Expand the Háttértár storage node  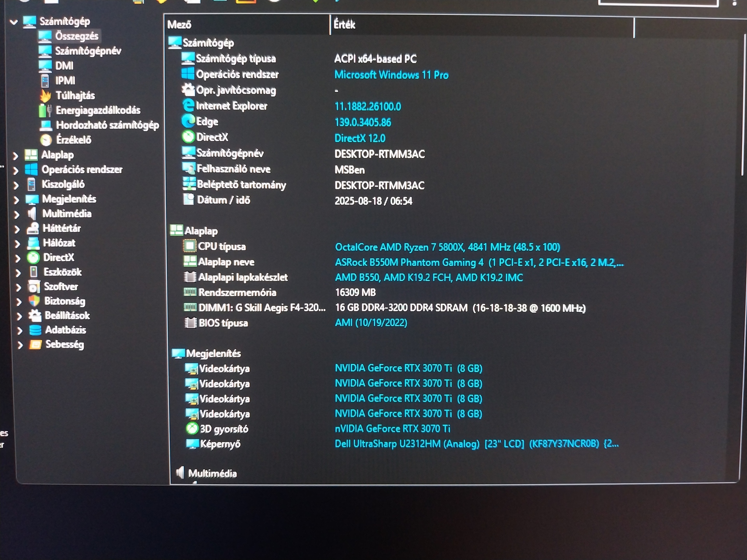(17, 229)
